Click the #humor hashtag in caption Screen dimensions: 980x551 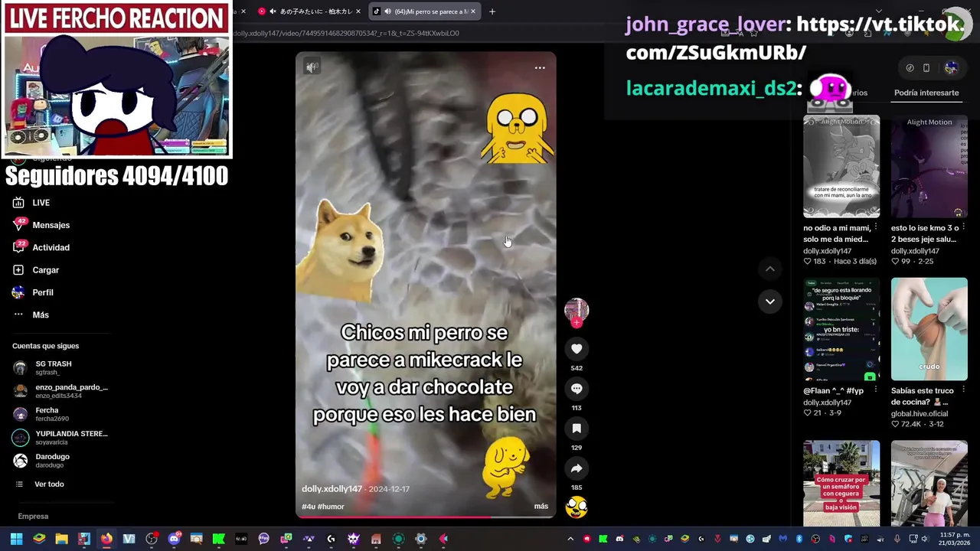pyautogui.click(x=331, y=507)
